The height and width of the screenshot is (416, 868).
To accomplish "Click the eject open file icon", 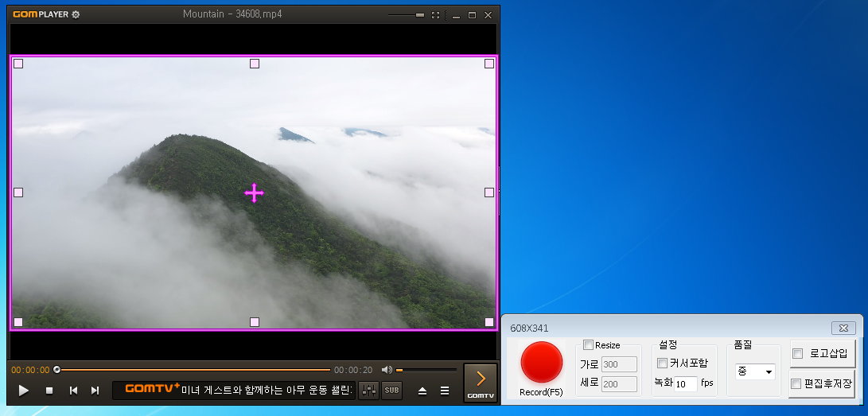I will [422, 391].
